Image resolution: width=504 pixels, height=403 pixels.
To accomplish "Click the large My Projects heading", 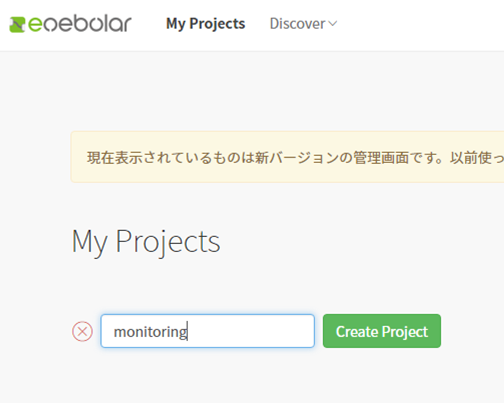I will click(x=146, y=242).
